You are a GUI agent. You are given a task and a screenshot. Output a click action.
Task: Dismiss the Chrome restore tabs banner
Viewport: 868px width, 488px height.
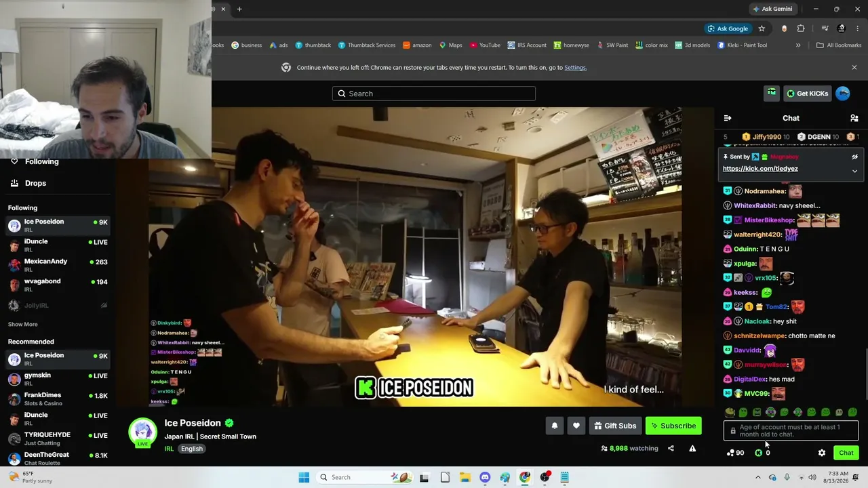pyautogui.click(x=854, y=68)
